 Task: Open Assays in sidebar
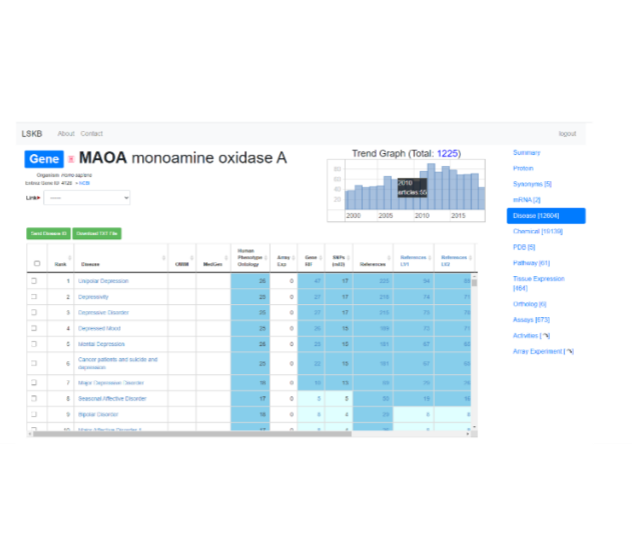pos(531,320)
